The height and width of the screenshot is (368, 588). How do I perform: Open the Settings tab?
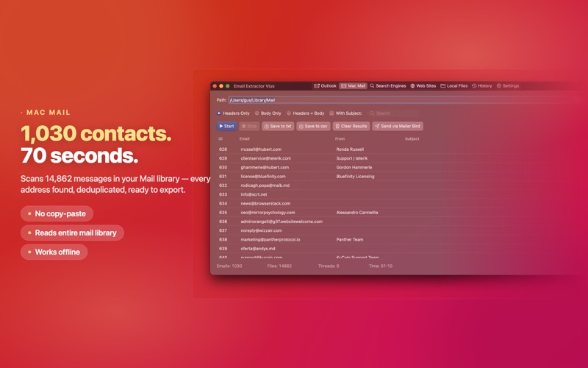point(508,86)
